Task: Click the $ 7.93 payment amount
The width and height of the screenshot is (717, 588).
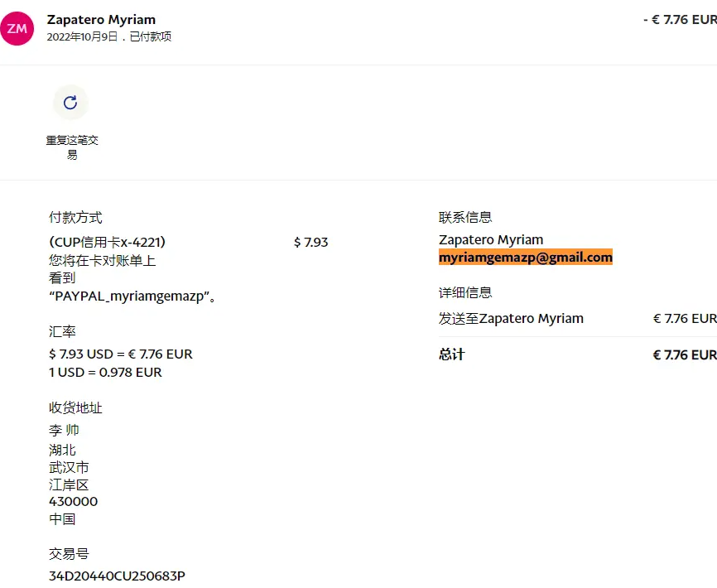Action: (310, 242)
